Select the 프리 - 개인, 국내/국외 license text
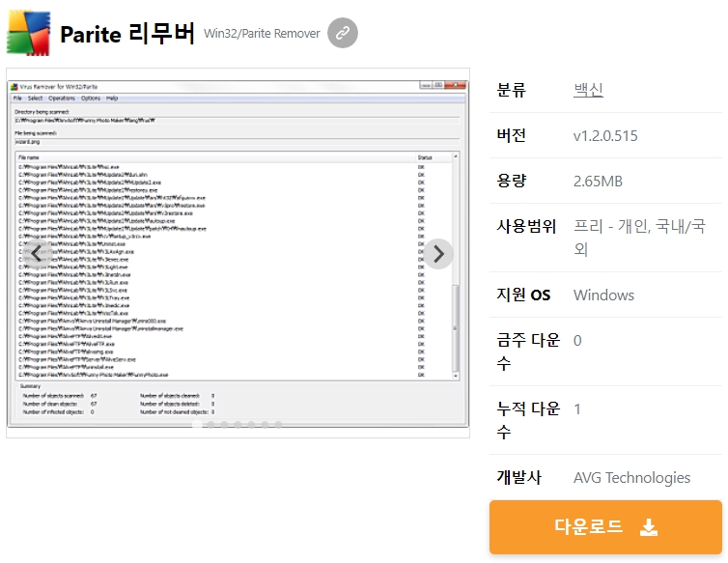Viewport: 728px width, 563px height. [x=639, y=238]
